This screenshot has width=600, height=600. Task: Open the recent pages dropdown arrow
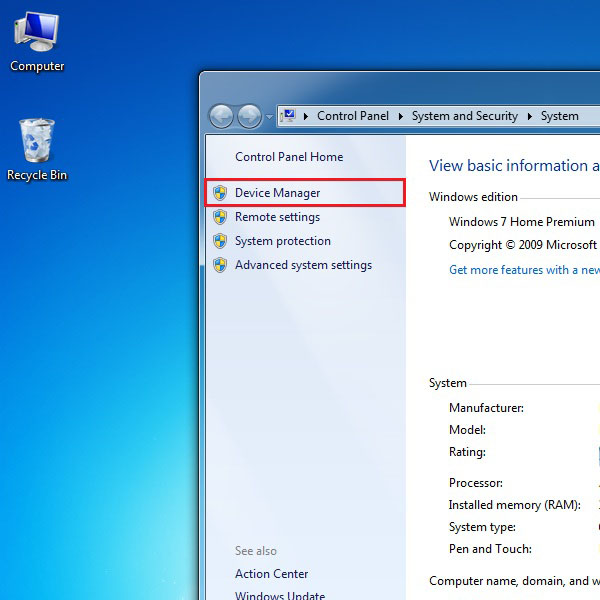pos(269,116)
